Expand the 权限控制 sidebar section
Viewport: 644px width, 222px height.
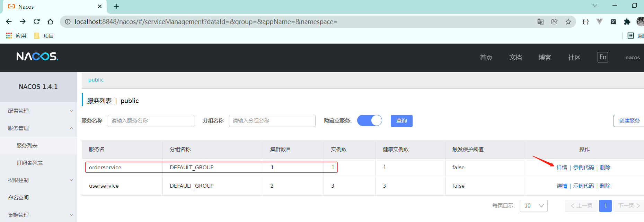(x=38, y=180)
